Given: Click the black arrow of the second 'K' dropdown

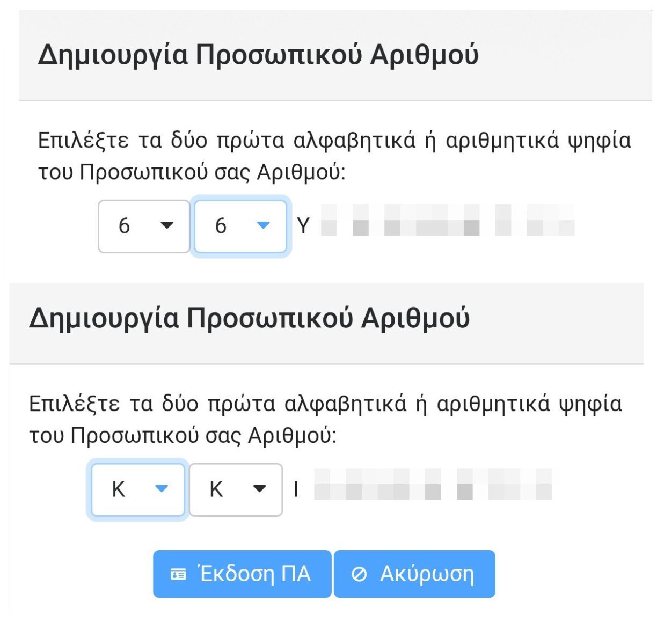Looking at the screenshot, I should 259,488.
